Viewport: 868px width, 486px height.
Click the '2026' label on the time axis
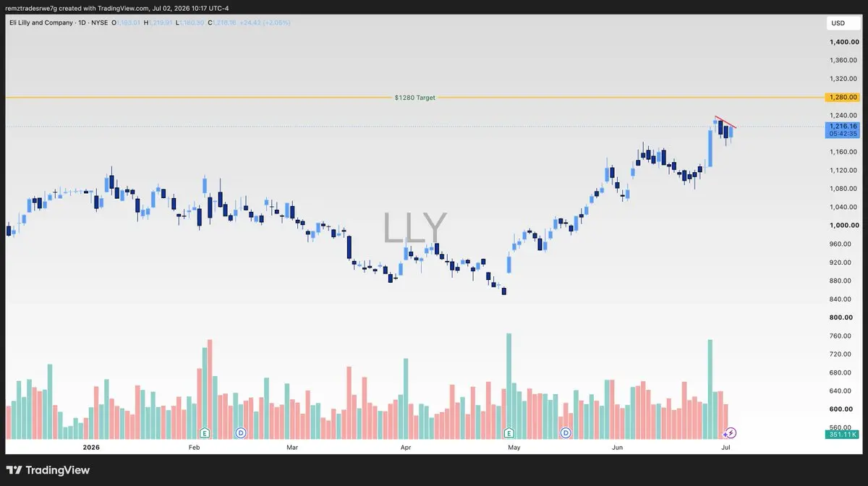pos(91,448)
